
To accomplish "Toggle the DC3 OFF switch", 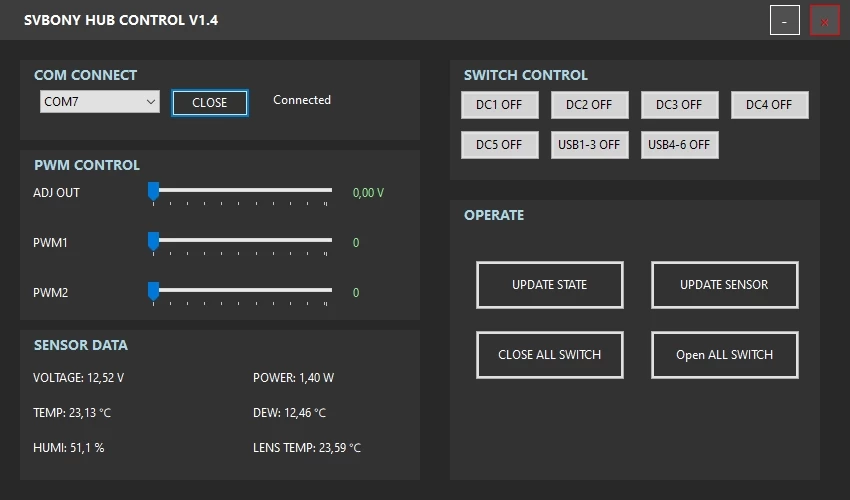I will [679, 105].
